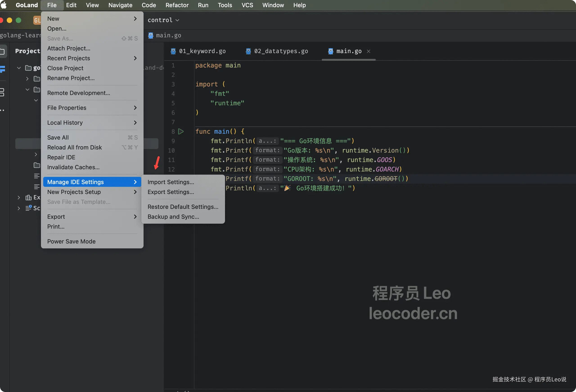The width and height of the screenshot is (576, 392).
Task: Expand New Projects Setup submenu
Action: point(92,192)
